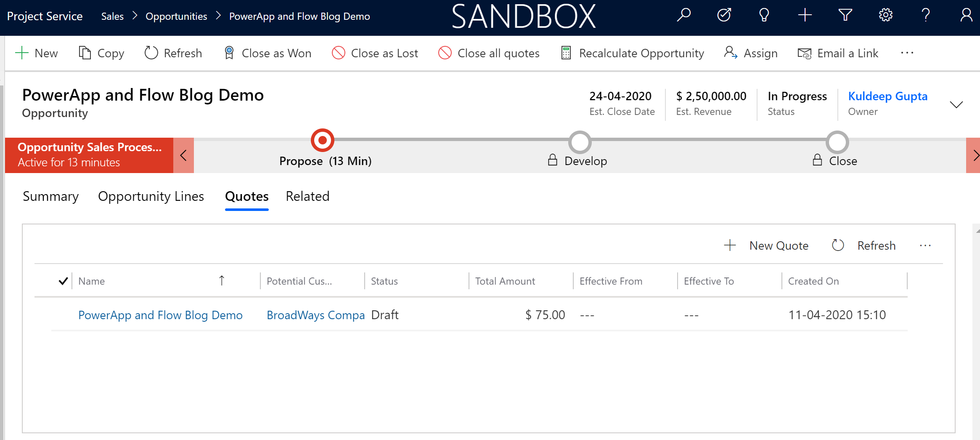Open the search magnifier icon

point(683,16)
